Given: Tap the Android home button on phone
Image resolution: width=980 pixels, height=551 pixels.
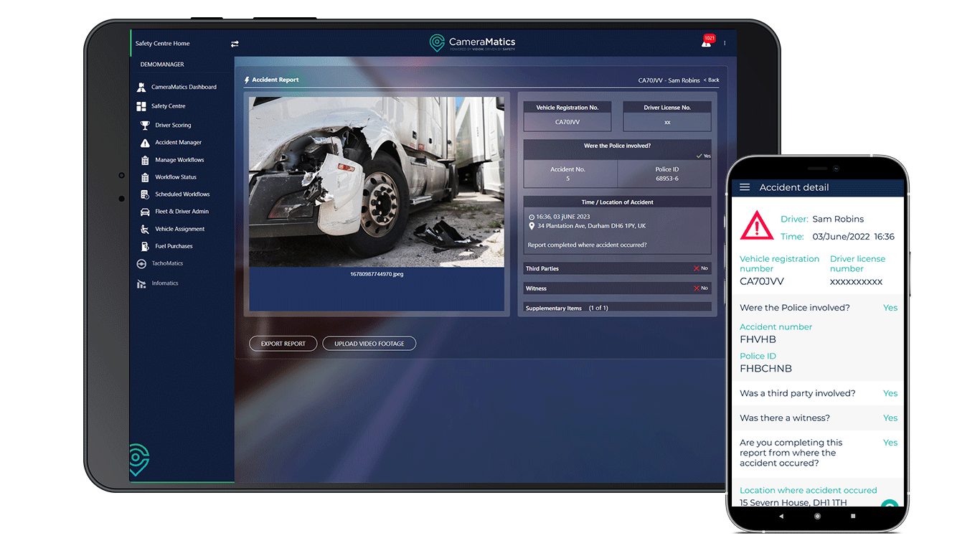Looking at the screenshot, I should tap(817, 516).
